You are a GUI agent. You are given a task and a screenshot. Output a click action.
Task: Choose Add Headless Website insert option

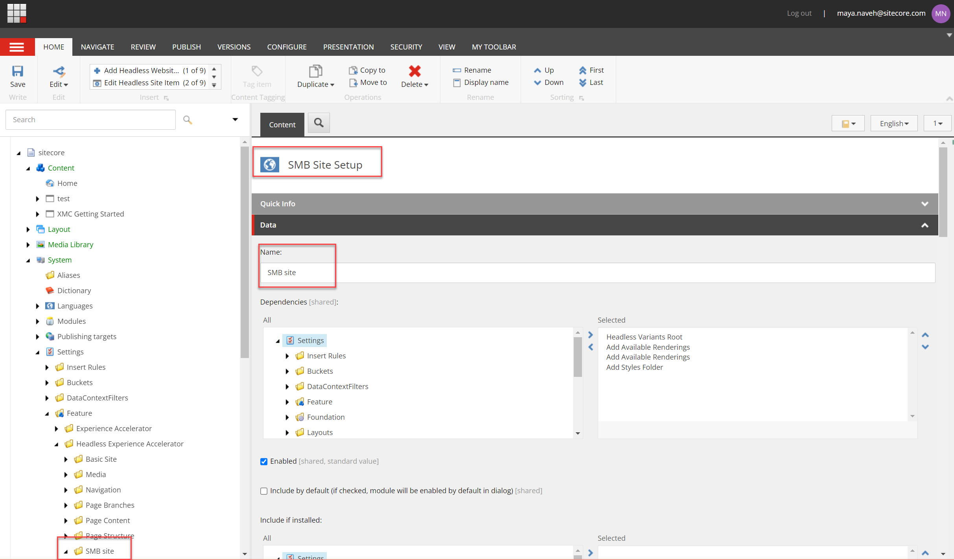(150, 70)
